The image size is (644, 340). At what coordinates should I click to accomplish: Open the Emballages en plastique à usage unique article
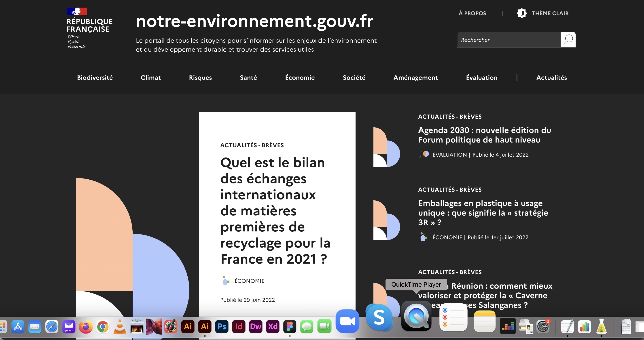point(483,213)
